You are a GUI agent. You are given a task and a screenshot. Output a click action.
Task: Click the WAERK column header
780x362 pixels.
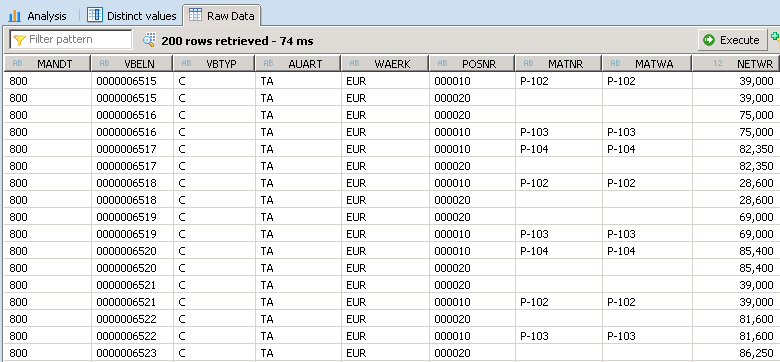(x=385, y=64)
